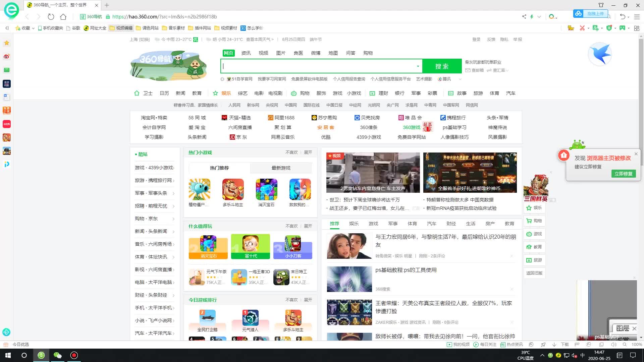The height and width of the screenshot is (362, 644).
Task: Click the green 搜索 button
Action: pyautogui.click(x=442, y=66)
